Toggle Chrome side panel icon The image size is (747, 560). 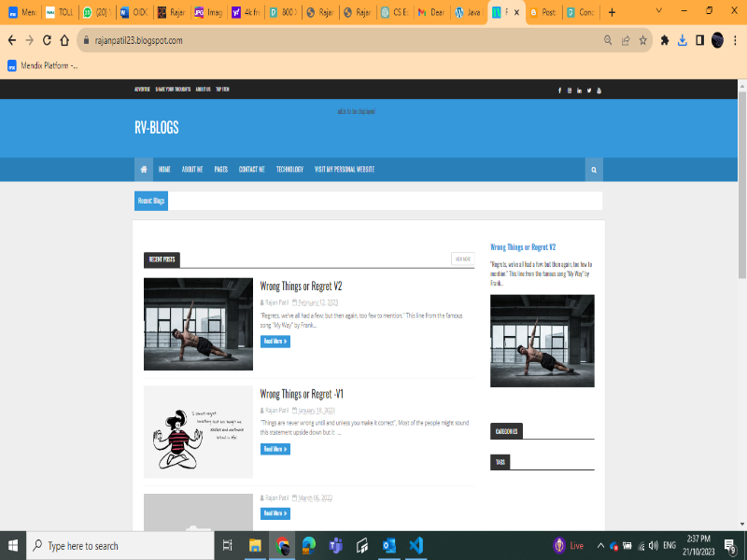(x=699, y=40)
